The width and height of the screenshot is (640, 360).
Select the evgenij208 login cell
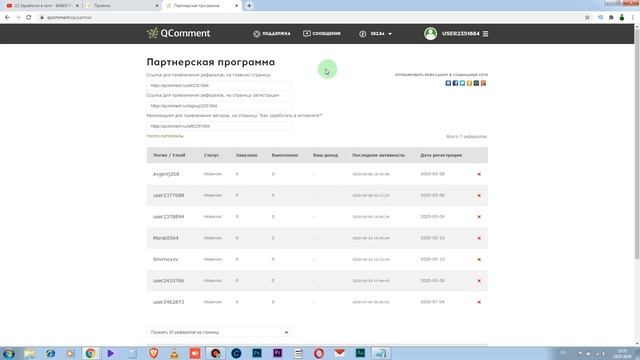(166, 174)
